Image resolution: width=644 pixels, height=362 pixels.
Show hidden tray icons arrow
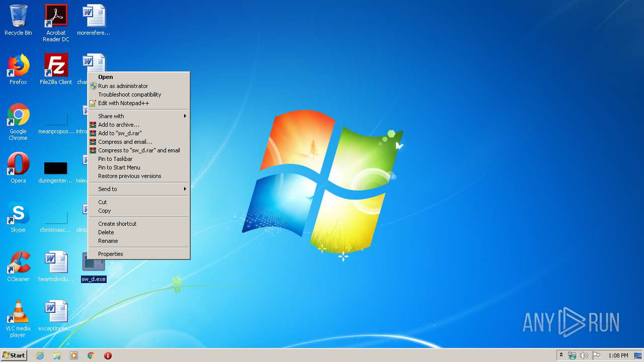coord(561,355)
